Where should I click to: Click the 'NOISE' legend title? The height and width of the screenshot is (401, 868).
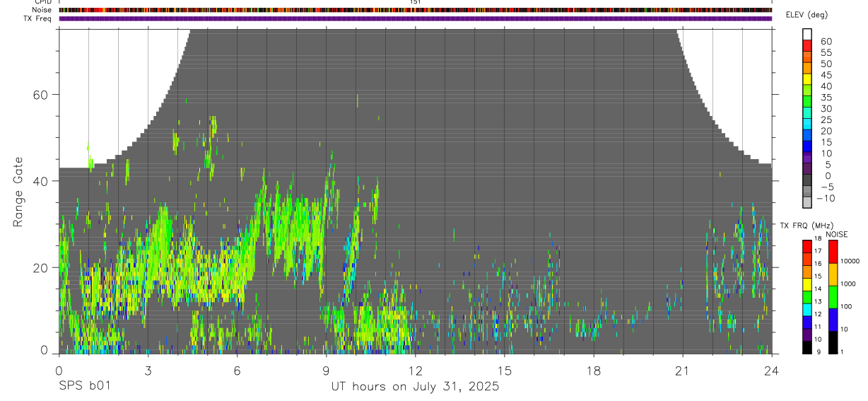click(x=837, y=234)
